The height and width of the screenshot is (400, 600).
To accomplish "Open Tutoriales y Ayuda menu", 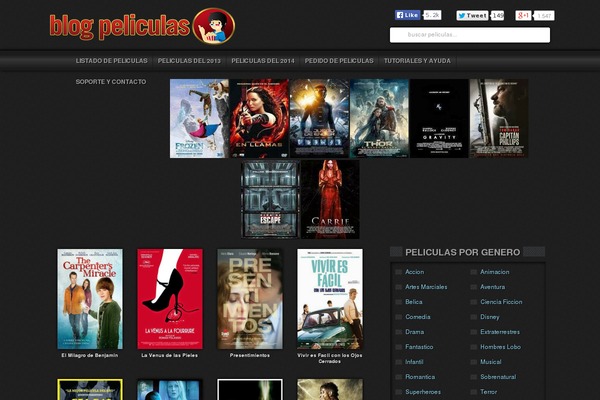I will [x=417, y=61].
